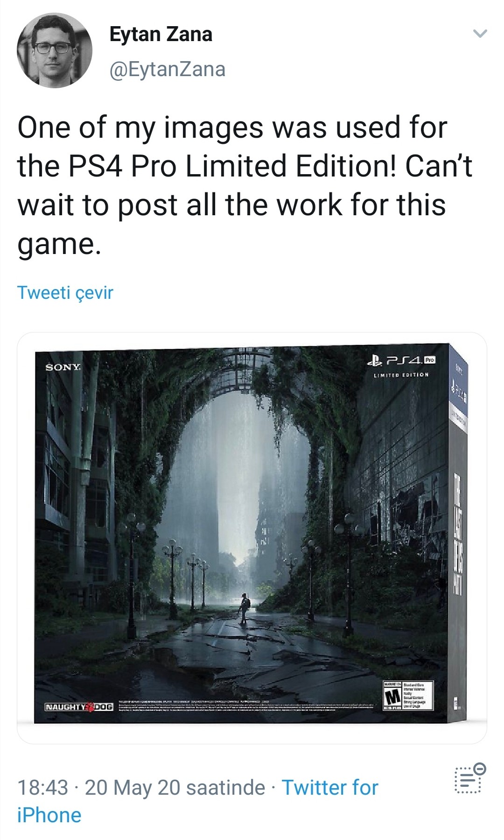This screenshot has width=504, height=840.
Task: Tap the vertical game title on the box spine
Action: (457, 533)
